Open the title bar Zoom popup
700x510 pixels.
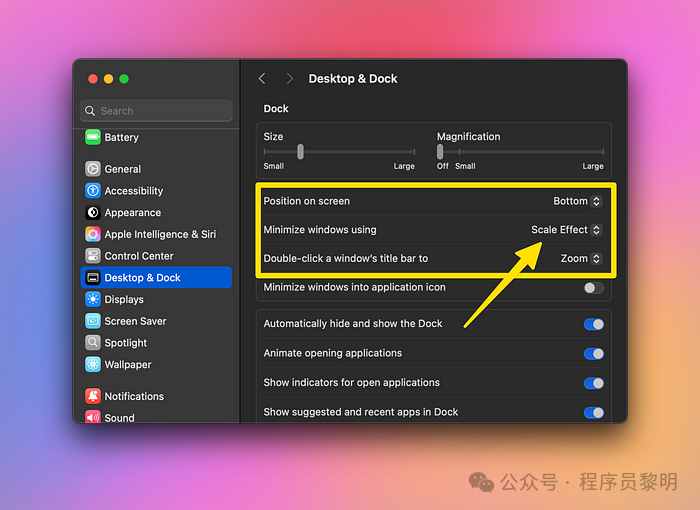click(581, 258)
